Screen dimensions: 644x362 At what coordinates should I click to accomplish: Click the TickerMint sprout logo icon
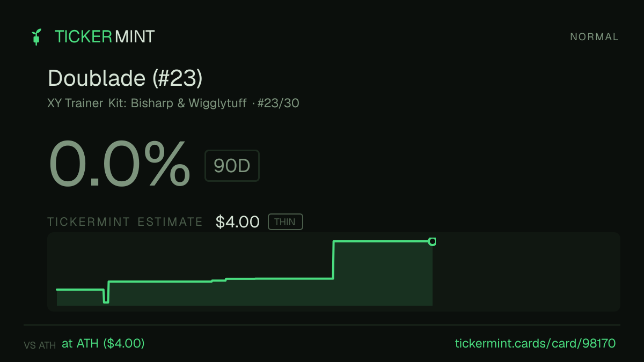(36, 36)
